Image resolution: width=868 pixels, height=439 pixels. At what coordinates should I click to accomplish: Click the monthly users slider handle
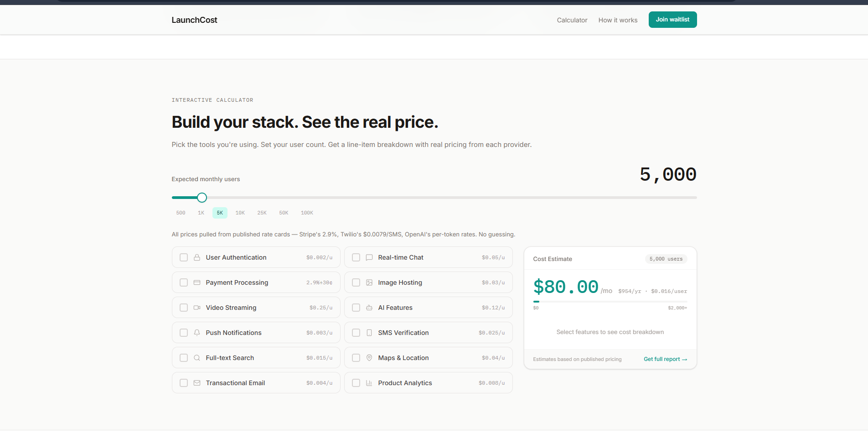point(202,198)
